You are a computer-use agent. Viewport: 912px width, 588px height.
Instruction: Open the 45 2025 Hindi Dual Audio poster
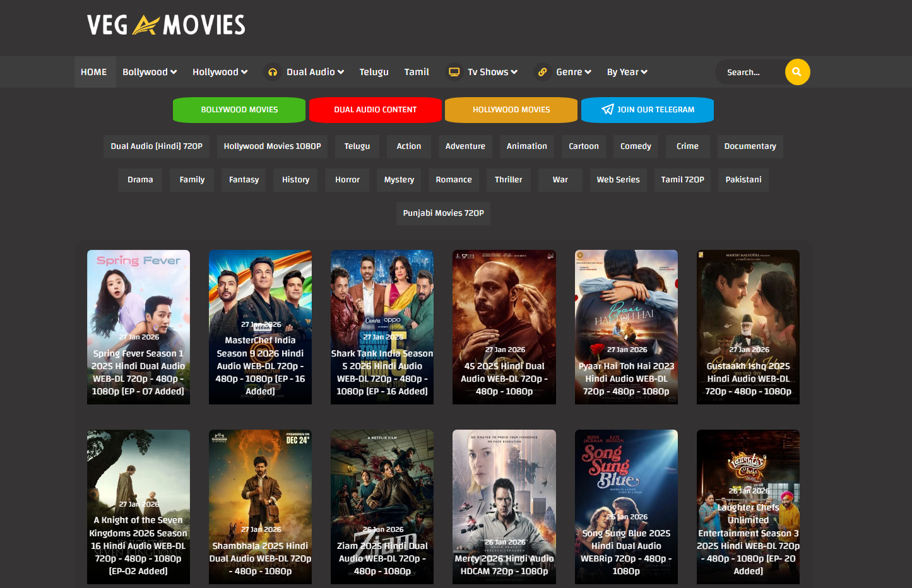point(504,327)
